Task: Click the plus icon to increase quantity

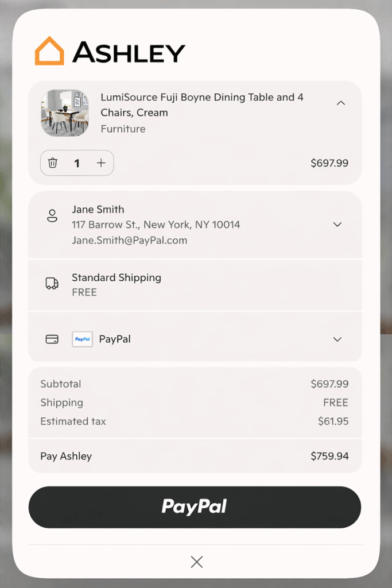Action: [x=101, y=163]
